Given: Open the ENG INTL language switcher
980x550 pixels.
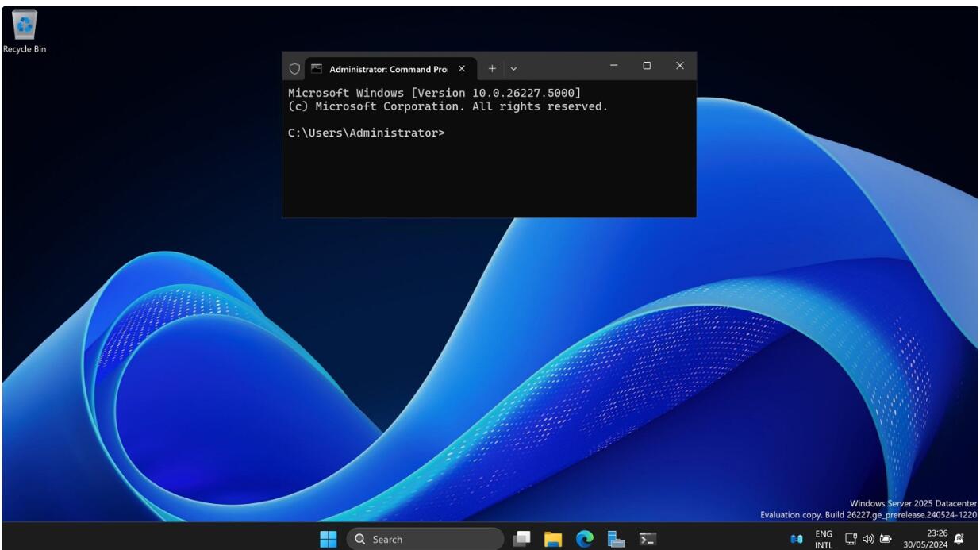Looking at the screenshot, I should click(825, 538).
